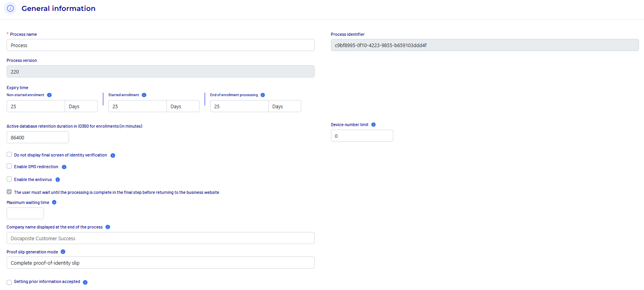Expand the Proof slip generation mode dropdown
The width and height of the screenshot is (644, 290).
click(x=160, y=263)
